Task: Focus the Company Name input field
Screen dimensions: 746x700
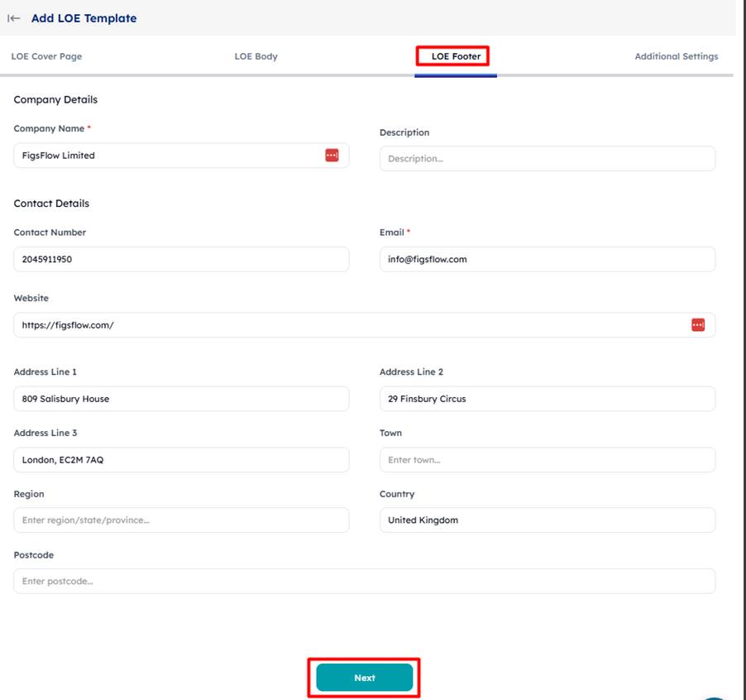Action: (181, 156)
